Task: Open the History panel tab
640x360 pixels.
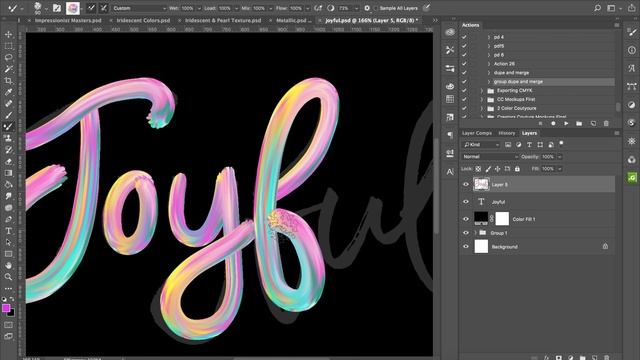Action: tap(507, 133)
